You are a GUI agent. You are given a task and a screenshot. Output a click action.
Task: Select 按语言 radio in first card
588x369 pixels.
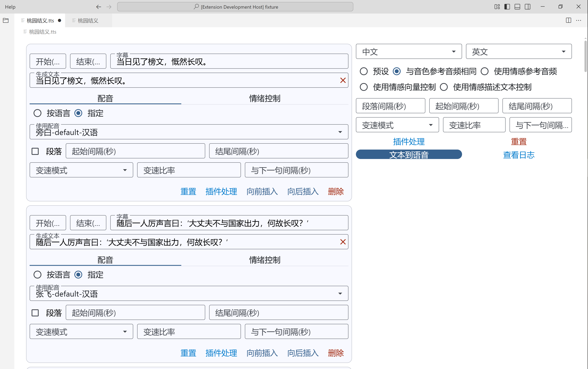coord(37,113)
